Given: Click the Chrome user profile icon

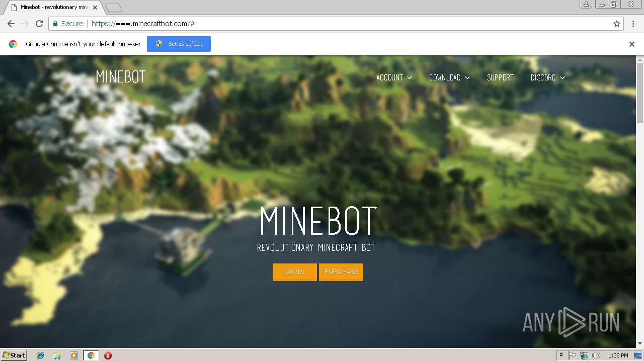Looking at the screenshot, I should click(586, 4).
